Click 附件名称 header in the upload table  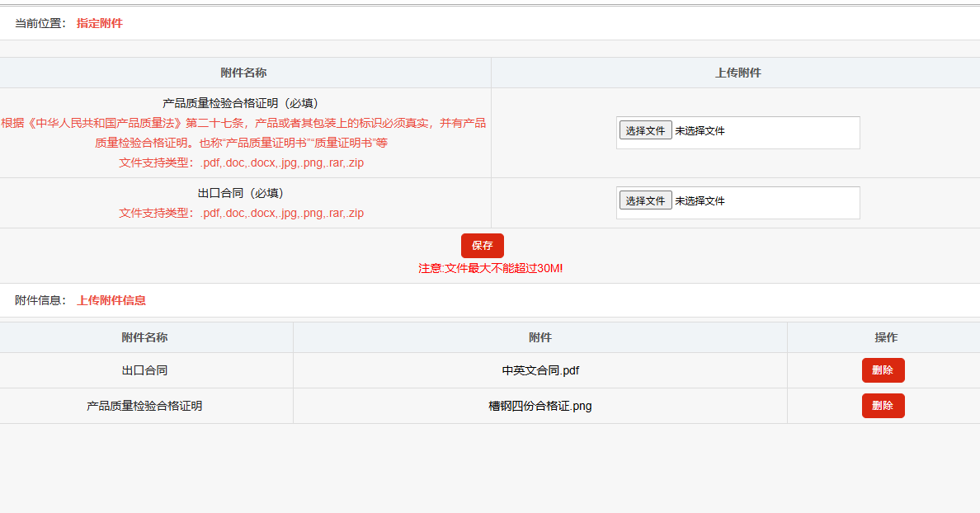[x=243, y=73]
